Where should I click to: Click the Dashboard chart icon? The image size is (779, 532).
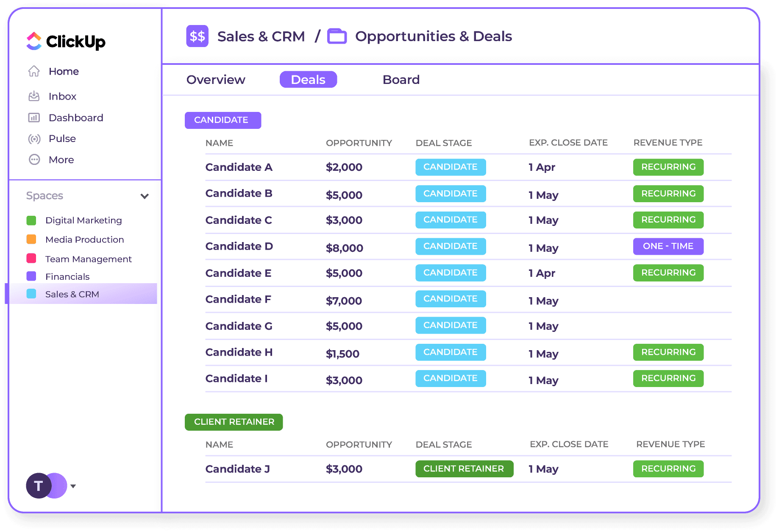tap(34, 118)
